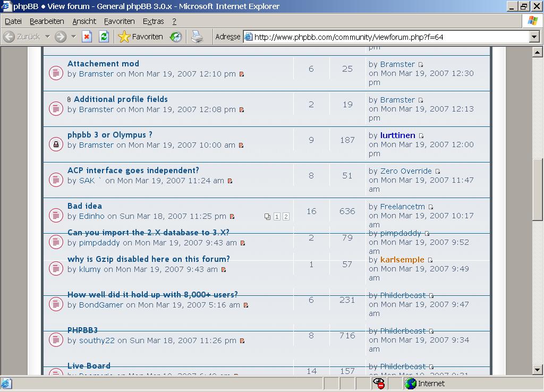The width and height of the screenshot is (544, 392).
Task: Click the topic icon beside 'Attachement mod'
Action: click(x=56, y=73)
